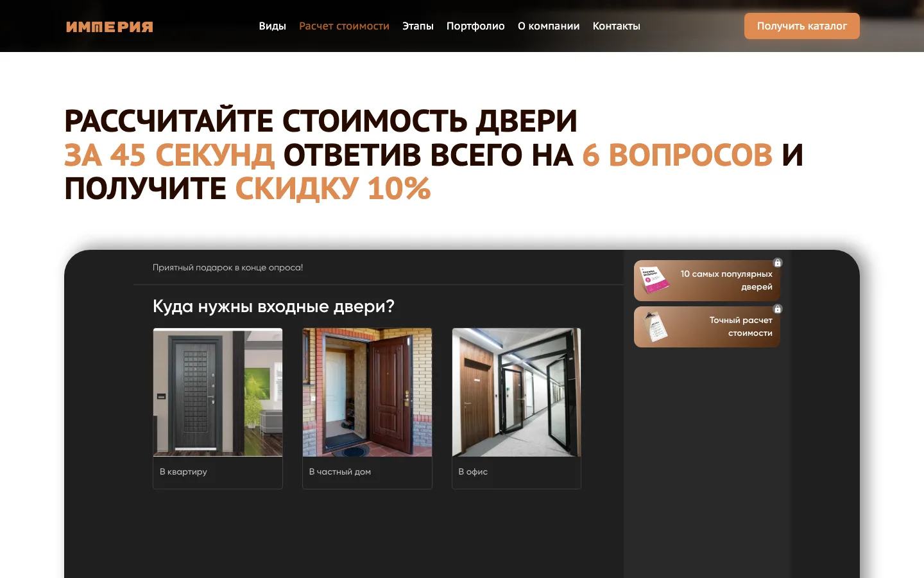The height and width of the screenshot is (578, 924).
Task: Click the 10 самых популярных дверей bonus card
Action: [x=707, y=281]
